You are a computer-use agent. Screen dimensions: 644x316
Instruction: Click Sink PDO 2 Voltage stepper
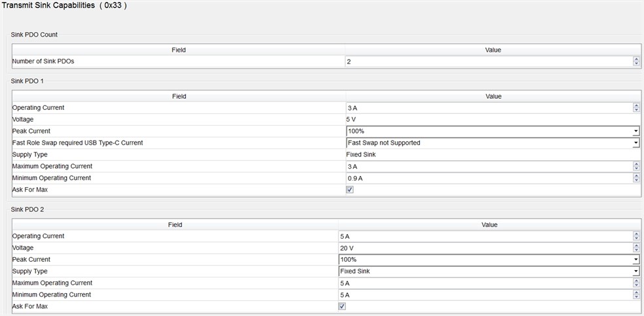(x=636, y=248)
